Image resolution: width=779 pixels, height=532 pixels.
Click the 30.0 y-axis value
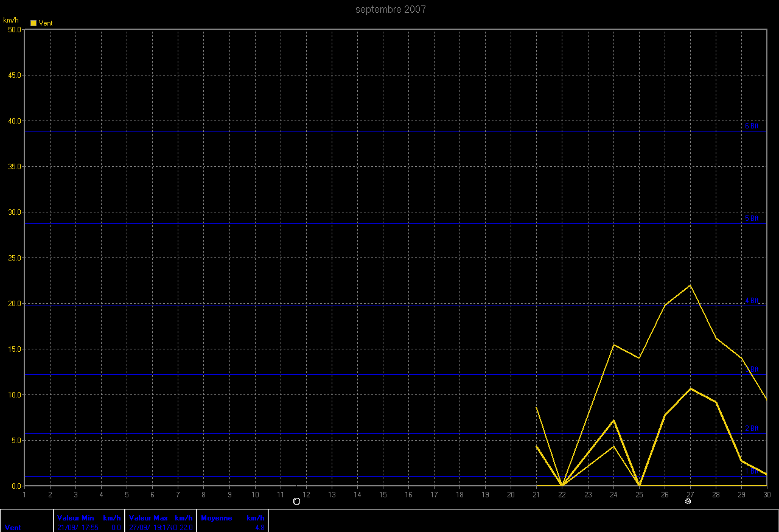click(x=13, y=212)
